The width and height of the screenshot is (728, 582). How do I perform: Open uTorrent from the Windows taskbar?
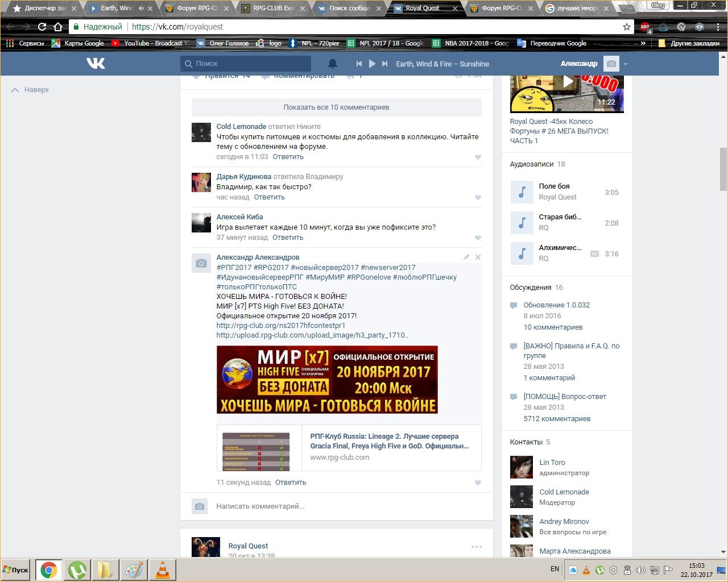click(x=77, y=569)
